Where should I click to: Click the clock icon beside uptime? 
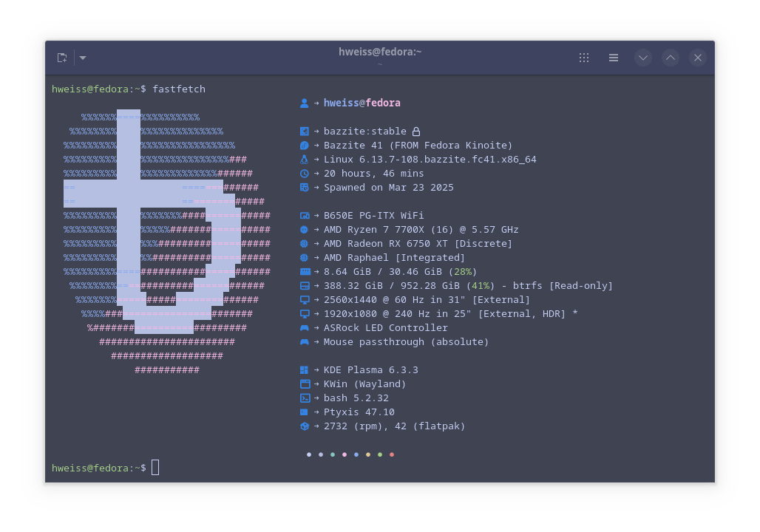[305, 174]
